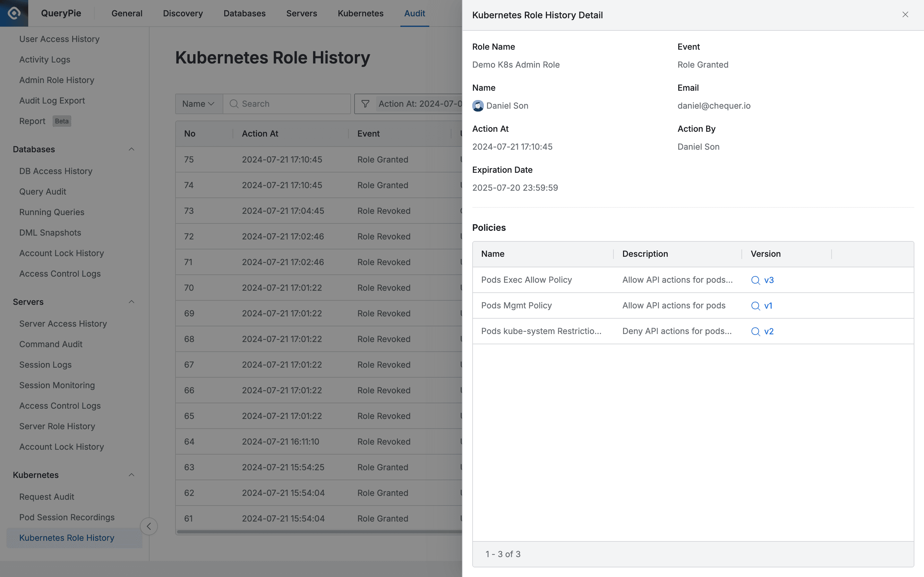Click the filter funnel icon beside Action At
The image size is (924, 577).
click(x=365, y=104)
